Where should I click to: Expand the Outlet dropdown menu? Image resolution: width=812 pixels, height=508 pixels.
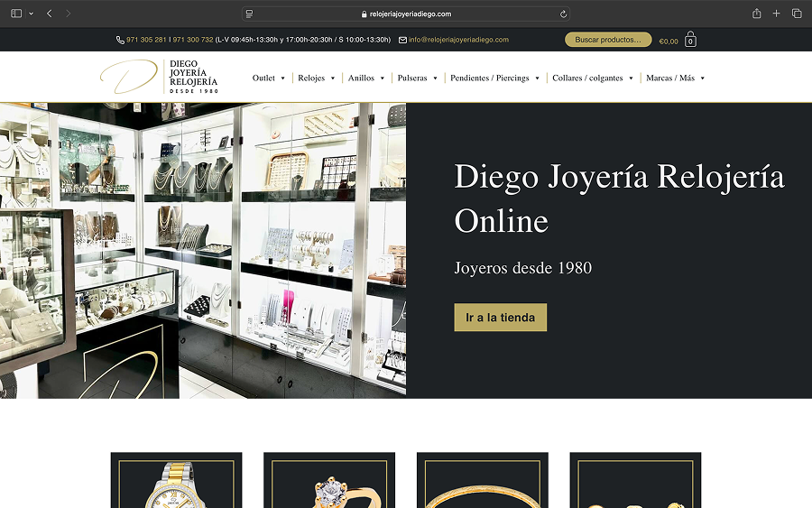point(268,79)
